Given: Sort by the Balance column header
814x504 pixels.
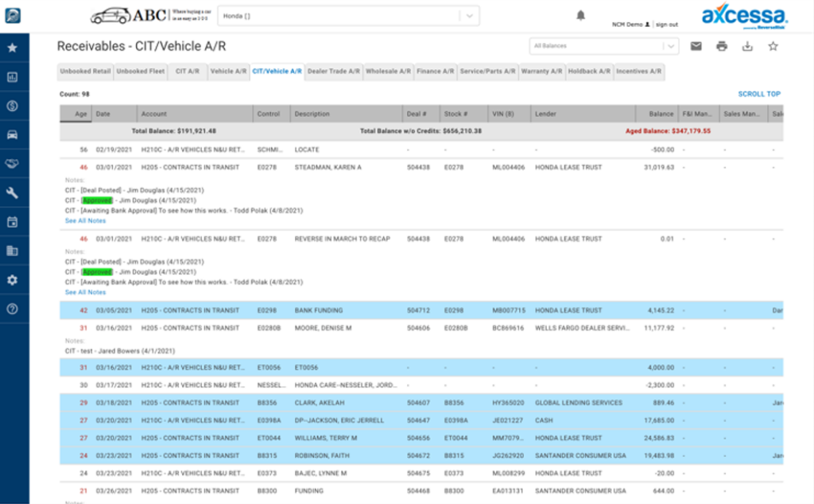Looking at the screenshot, I should tap(657, 114).
